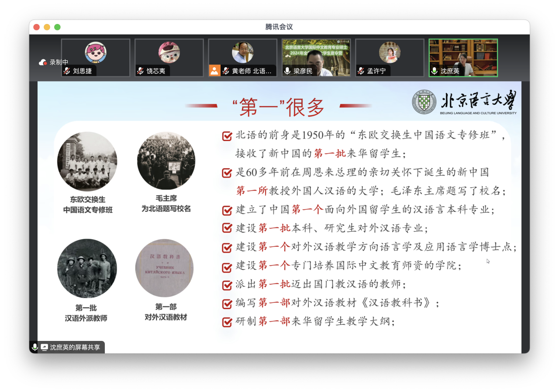Click the 东欧交换生 circular photo

click(87, 161)
